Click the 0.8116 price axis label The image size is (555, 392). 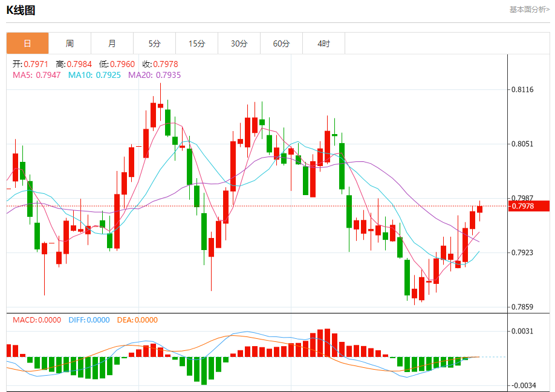click(522, 90)
